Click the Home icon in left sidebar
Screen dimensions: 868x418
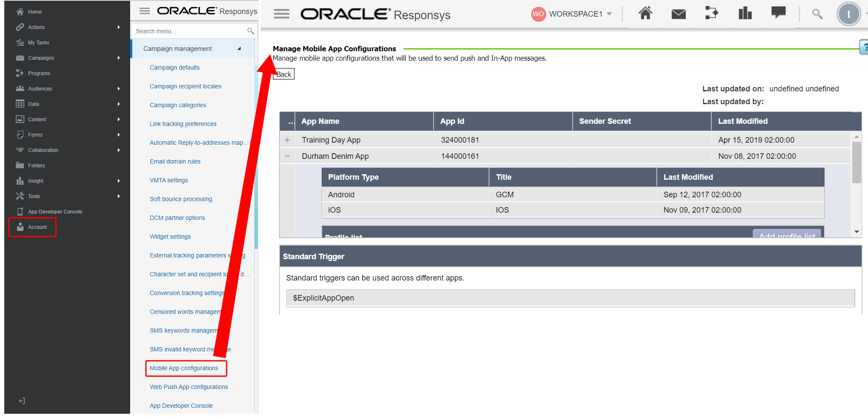[20, 12]
